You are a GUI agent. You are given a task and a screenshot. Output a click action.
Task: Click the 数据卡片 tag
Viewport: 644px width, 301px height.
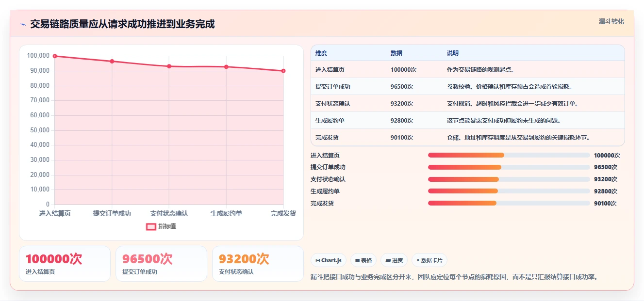click(429, 260)
